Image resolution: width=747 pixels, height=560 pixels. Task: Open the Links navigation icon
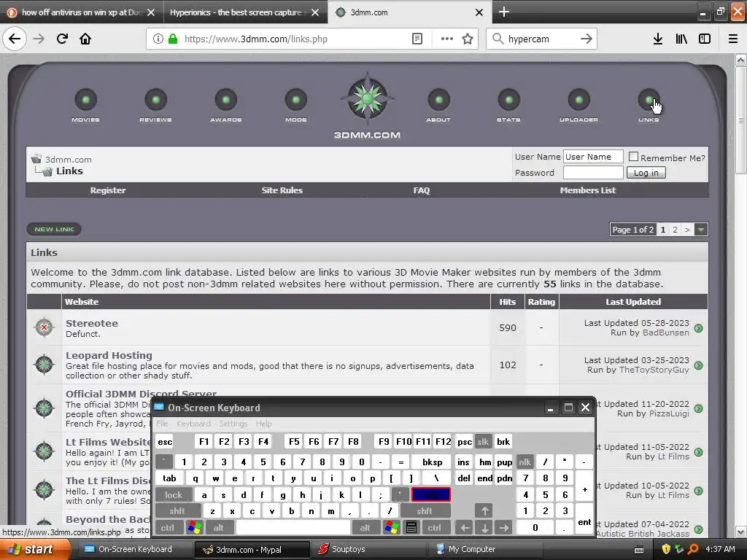coord(649,100)
